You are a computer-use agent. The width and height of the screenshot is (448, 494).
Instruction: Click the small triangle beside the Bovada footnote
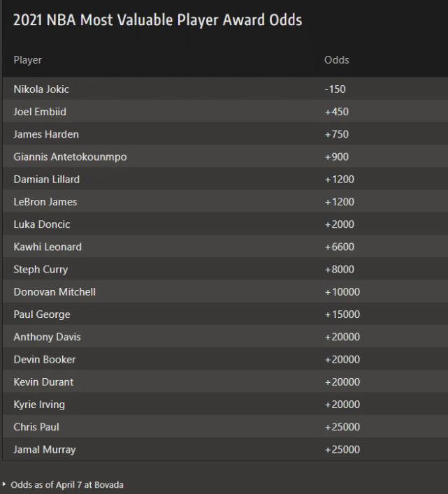click(5, 484)
